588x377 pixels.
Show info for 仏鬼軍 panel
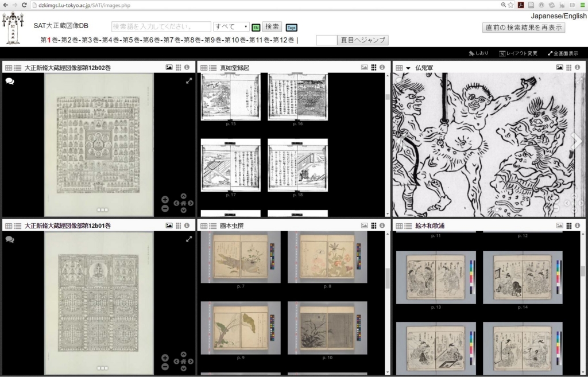(x=578, y=68)
